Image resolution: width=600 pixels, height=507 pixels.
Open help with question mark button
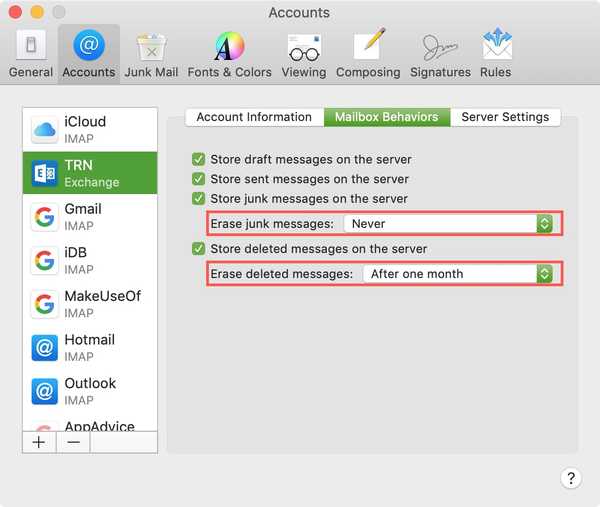click(571, 478)
